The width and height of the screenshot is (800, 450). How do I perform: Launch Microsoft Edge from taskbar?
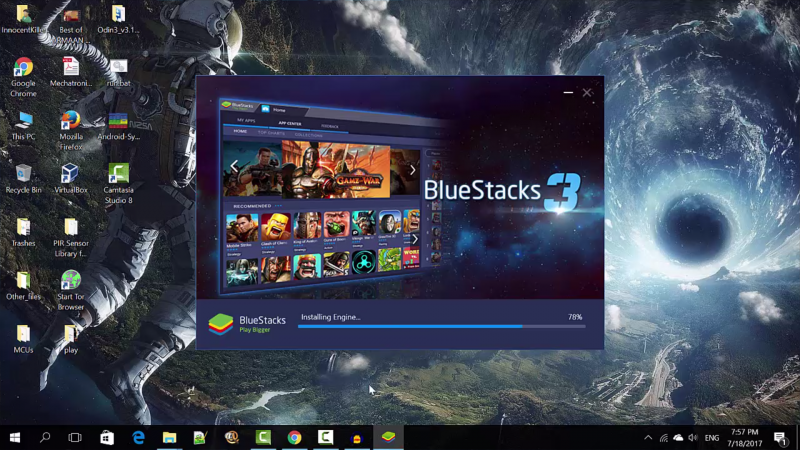pyautogui.click(x=138, y=438)
